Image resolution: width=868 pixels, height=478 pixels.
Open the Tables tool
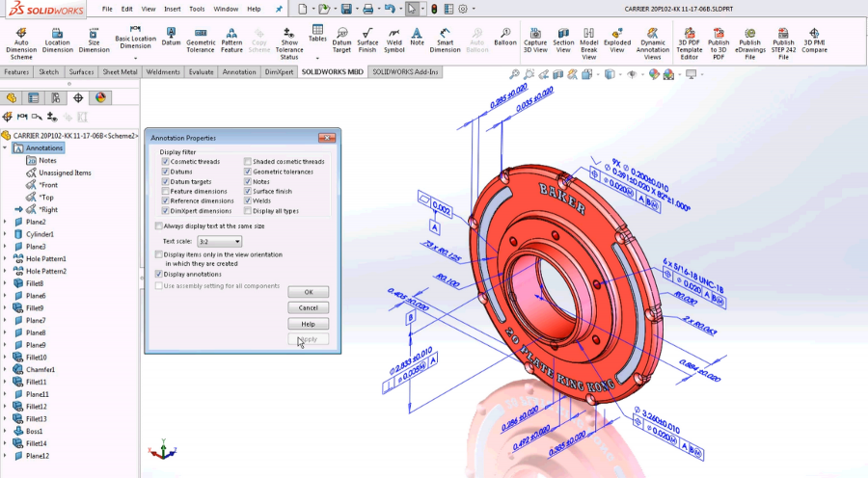317,34
